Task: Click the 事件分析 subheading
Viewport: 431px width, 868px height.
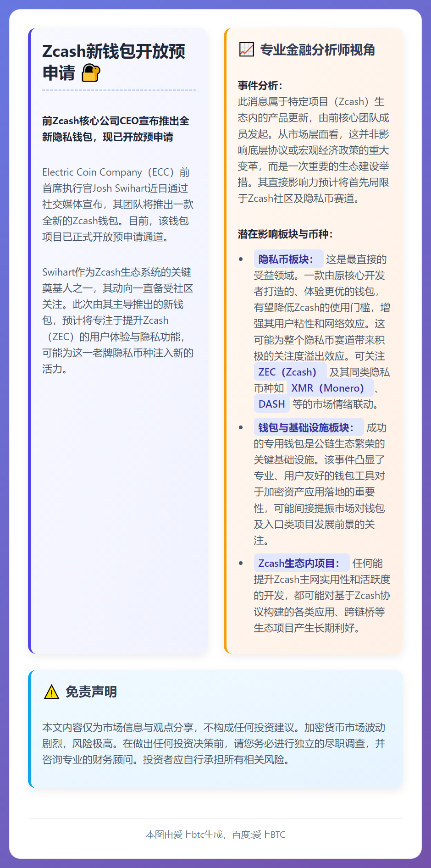Action: pos(260,86)
